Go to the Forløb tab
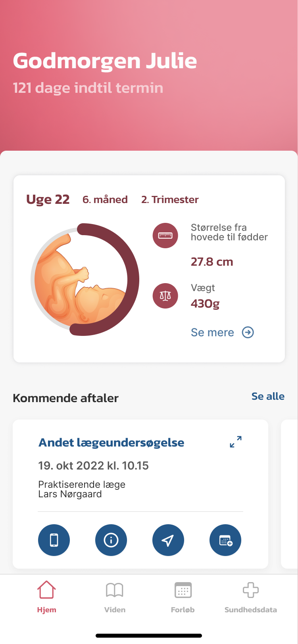 pos(183,596)
